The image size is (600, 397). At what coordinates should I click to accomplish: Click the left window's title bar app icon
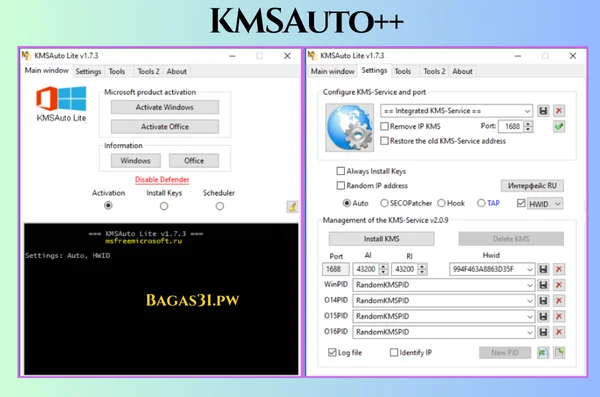[26, 56]
